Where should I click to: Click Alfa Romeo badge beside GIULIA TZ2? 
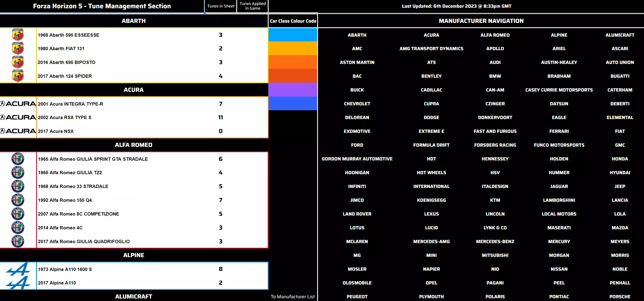(x=18, y=173)
